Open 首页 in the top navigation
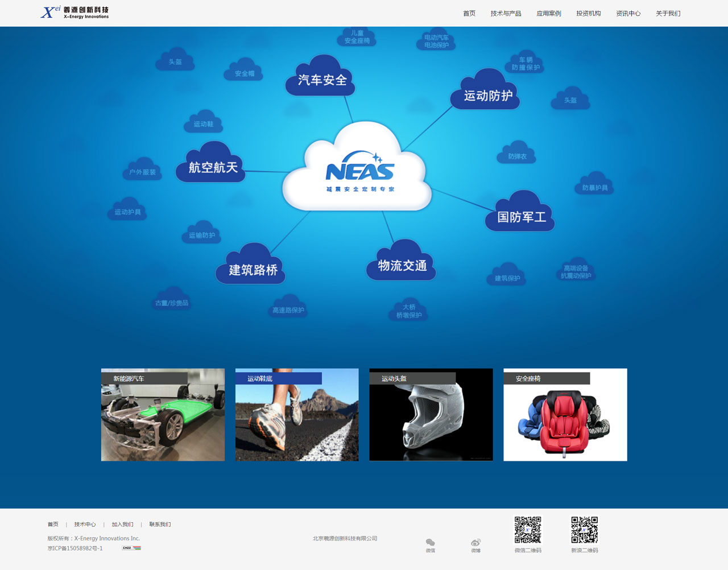This screenshot has width=728, height=570. 469,14
